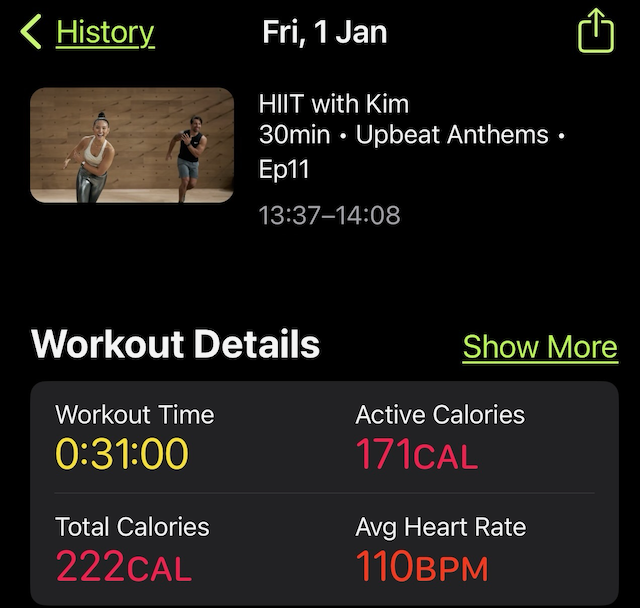The height and width of the screenshot is (608, 640).
Task: Go back via the History link
Action: tap(105, 33)
